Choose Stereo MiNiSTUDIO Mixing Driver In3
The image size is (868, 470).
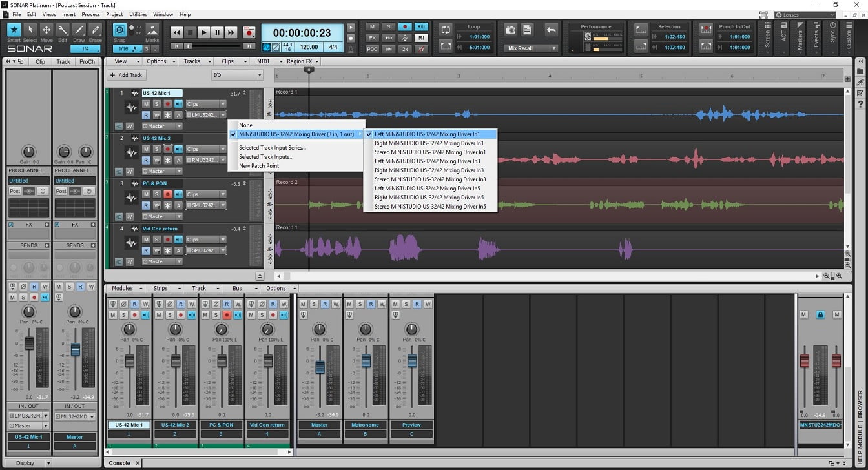[x=431, y=179]
